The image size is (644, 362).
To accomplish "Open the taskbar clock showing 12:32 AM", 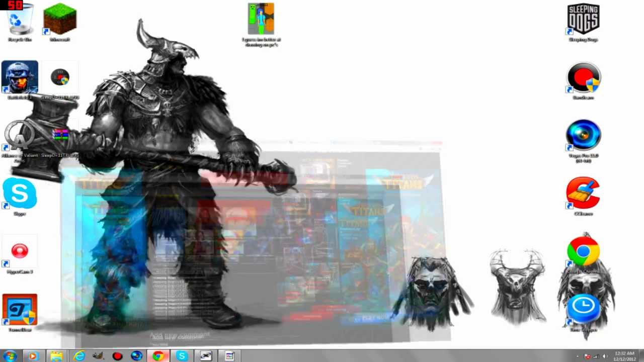I will (624, 356).
